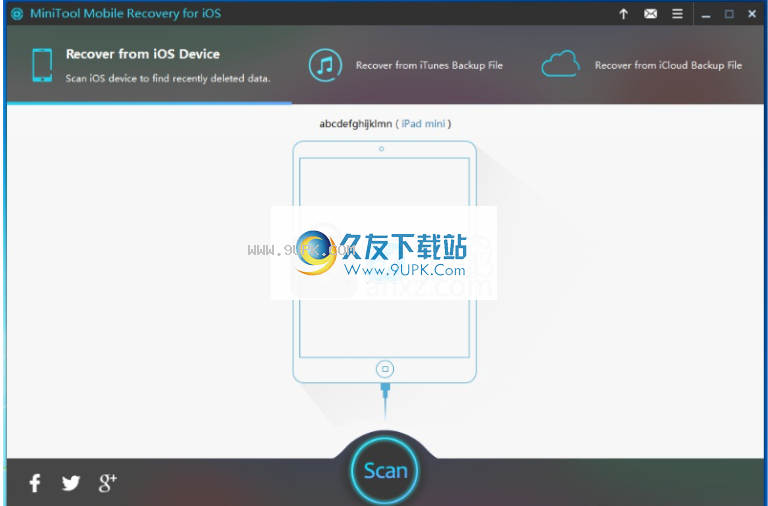The width and height of the screenshot is (768, 506).
Task: Close the MiniTool Mobile Recovery window
Action: 752,14
